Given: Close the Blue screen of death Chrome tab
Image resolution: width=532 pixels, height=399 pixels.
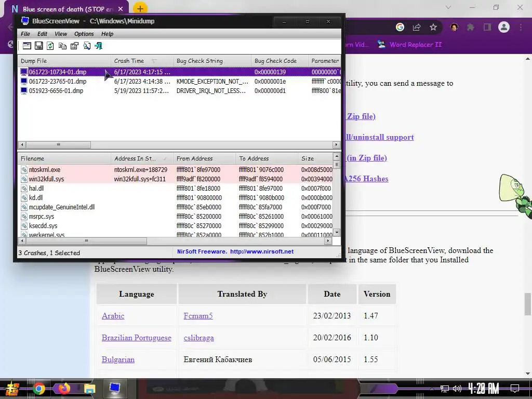Looking at the screenshot, I should (x=121, y=9).
